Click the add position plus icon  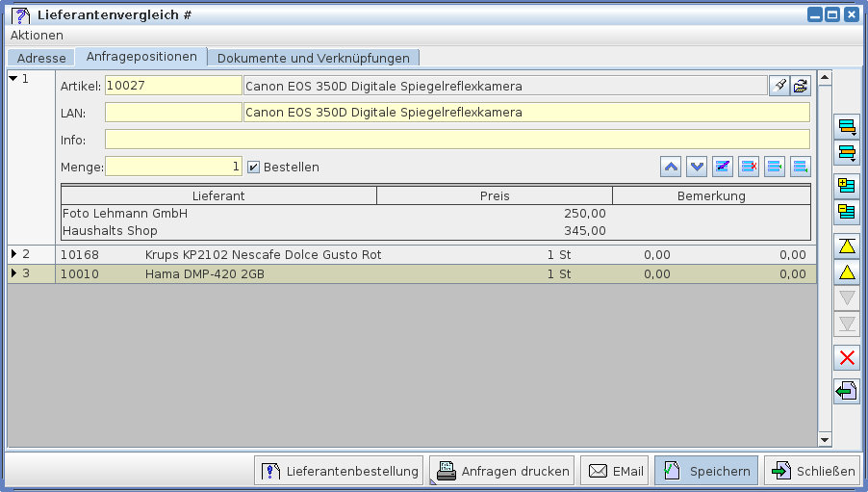tap(847, 185)
